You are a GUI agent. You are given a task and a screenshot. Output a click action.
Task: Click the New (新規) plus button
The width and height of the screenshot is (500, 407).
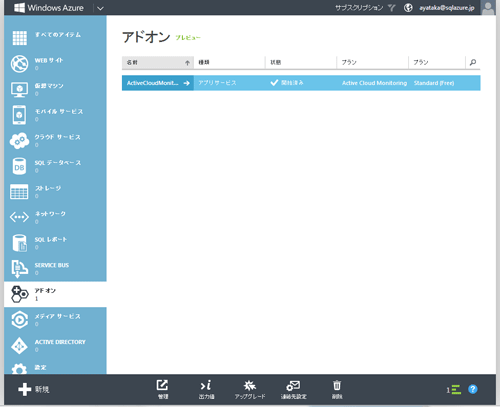(33, 389)
